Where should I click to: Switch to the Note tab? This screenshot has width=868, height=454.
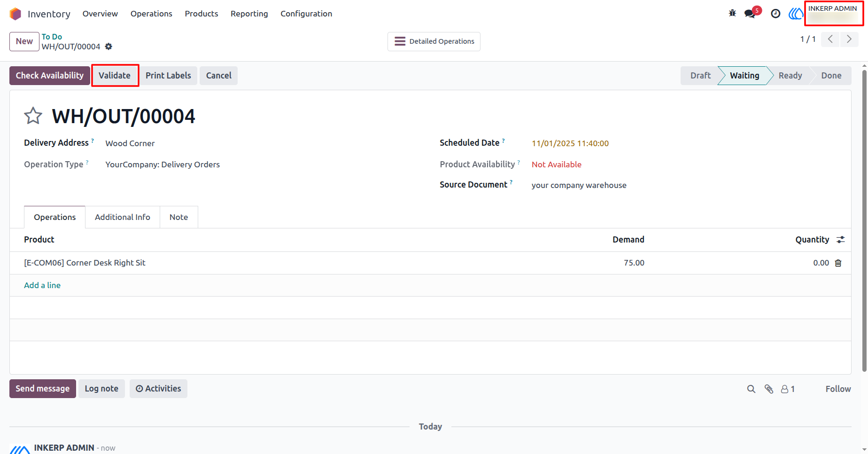coord(178,217)
